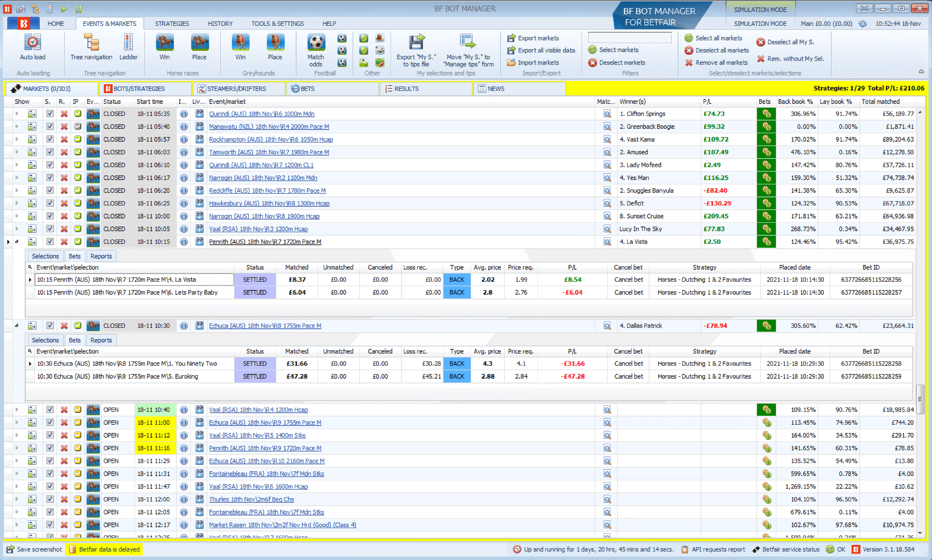
Task: Collapse the ribbon with the up arrow
Action: [x=921, y=72]
